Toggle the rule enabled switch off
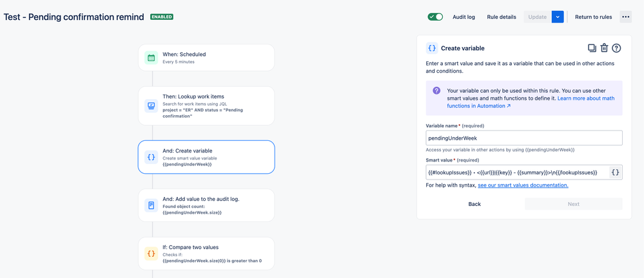Viewport: 644px width, 278px height. pos(435,17)
